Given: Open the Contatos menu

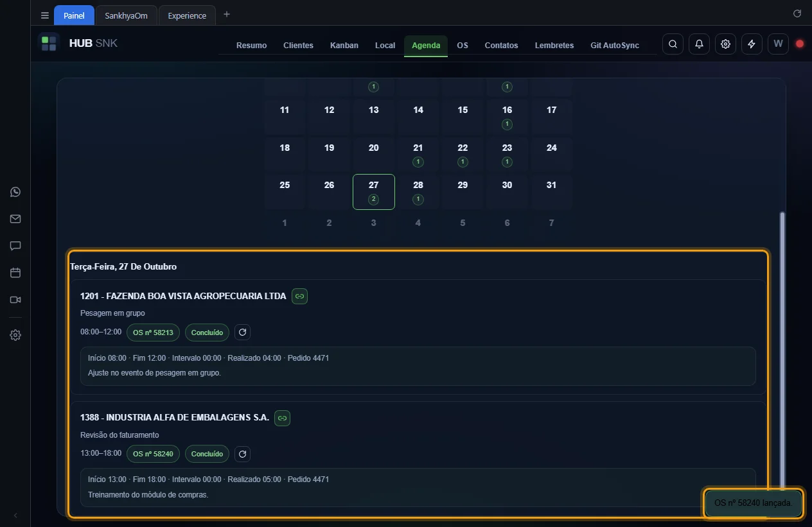Looking at the screenshot, I should tap(501, 45).
